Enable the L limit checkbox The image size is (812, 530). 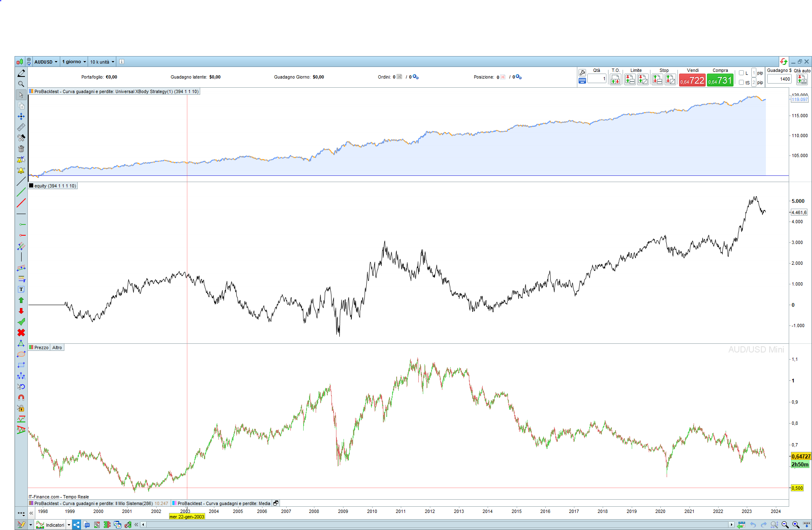click(x=741, y=73)
